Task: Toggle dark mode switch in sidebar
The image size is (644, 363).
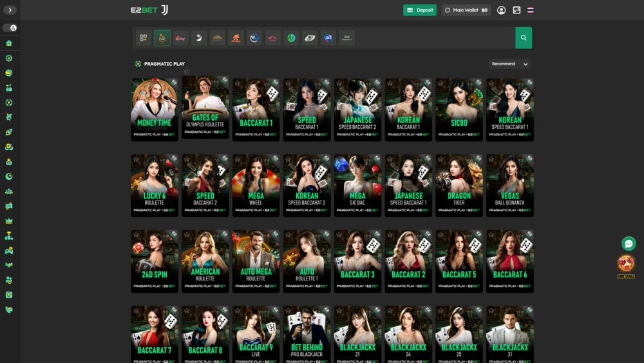Action: coord(10,28)
